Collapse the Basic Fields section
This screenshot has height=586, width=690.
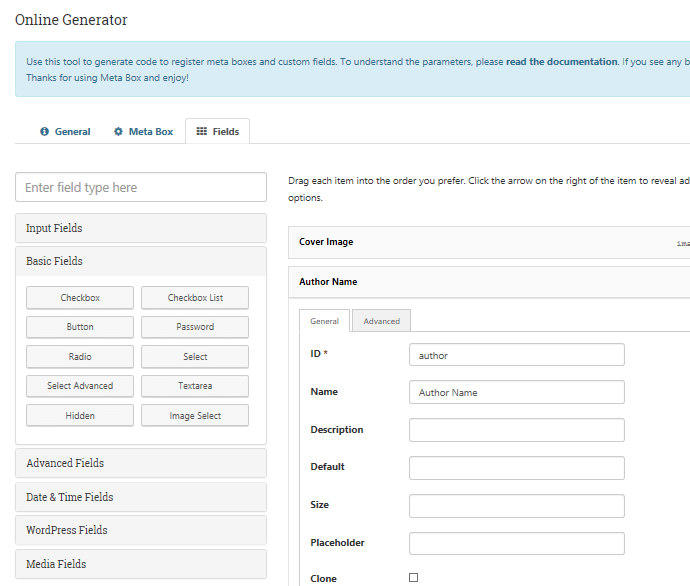[x=141, y=261]
